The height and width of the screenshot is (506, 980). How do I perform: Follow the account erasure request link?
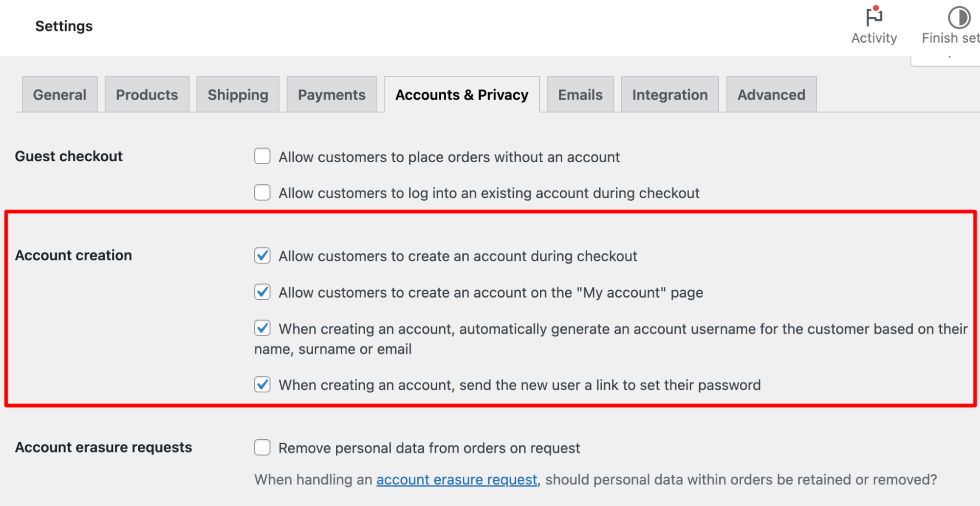pos(457,480)
